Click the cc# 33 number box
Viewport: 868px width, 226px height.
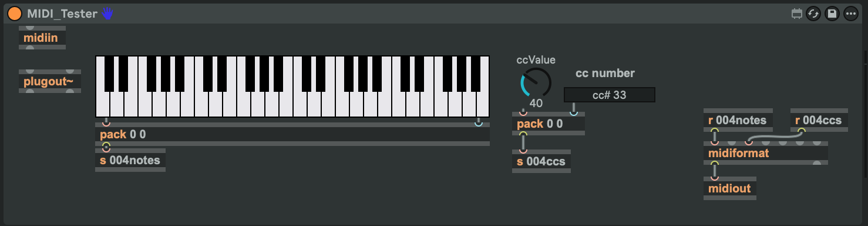pos(609,95)
